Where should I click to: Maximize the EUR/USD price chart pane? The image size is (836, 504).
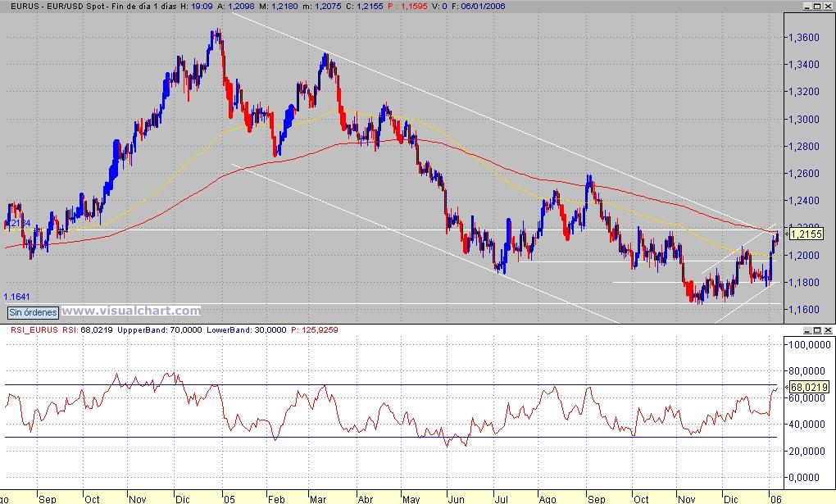[818, 7]
